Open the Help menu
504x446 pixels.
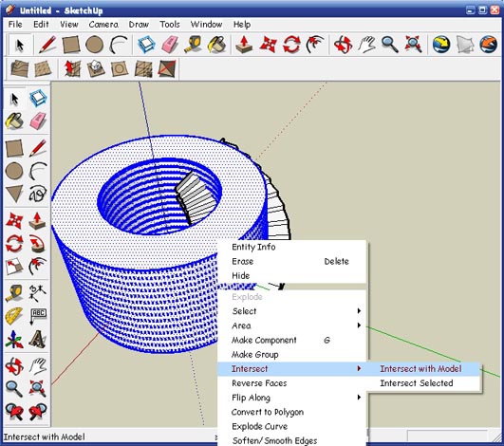(242, 25)
